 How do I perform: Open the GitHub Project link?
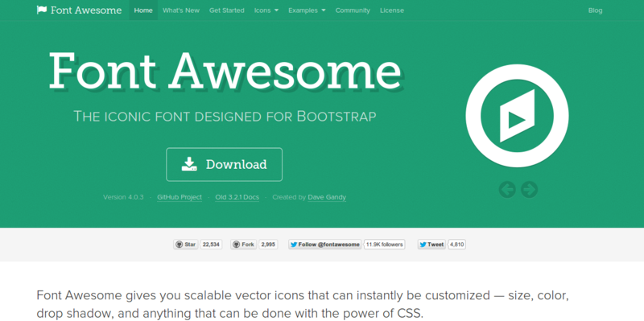[180, 197]
